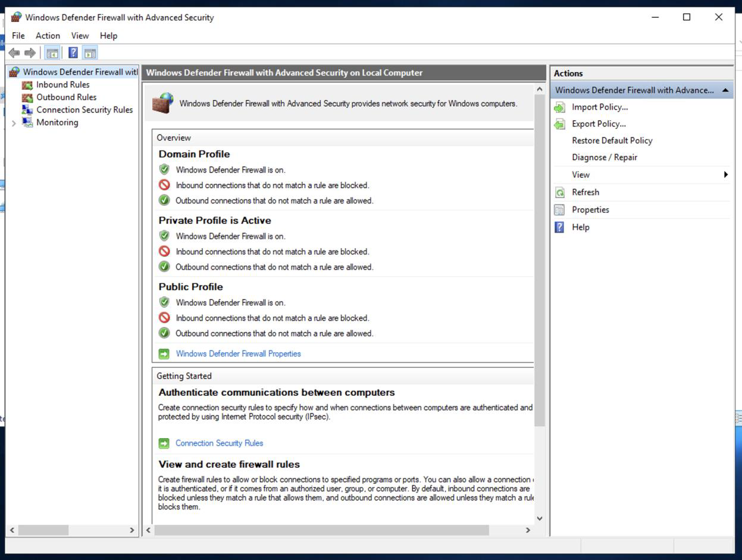Click the overview pane's scroll right arrow
Viewport: 742px width, 560px height.
527,530
